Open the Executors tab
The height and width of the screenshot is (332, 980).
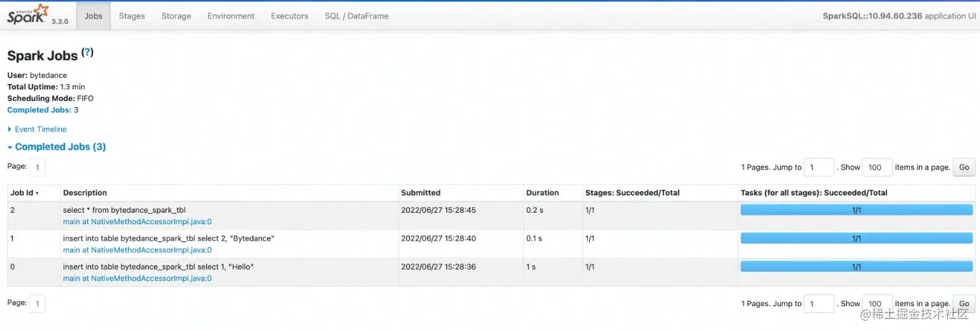point(290,16)
